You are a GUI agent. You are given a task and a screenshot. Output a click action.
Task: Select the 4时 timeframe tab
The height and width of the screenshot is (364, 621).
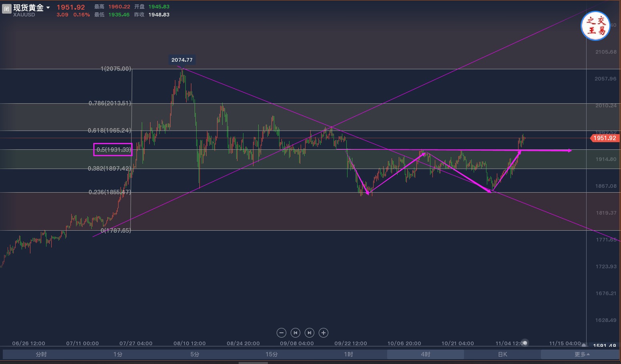425,354
